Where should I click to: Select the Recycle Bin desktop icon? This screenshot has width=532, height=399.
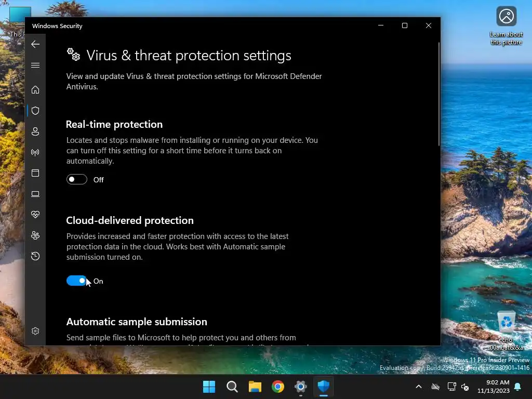(506, 331)
